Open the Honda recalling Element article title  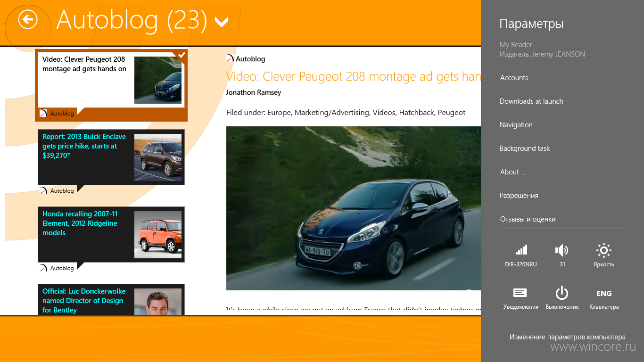point(80,223)
